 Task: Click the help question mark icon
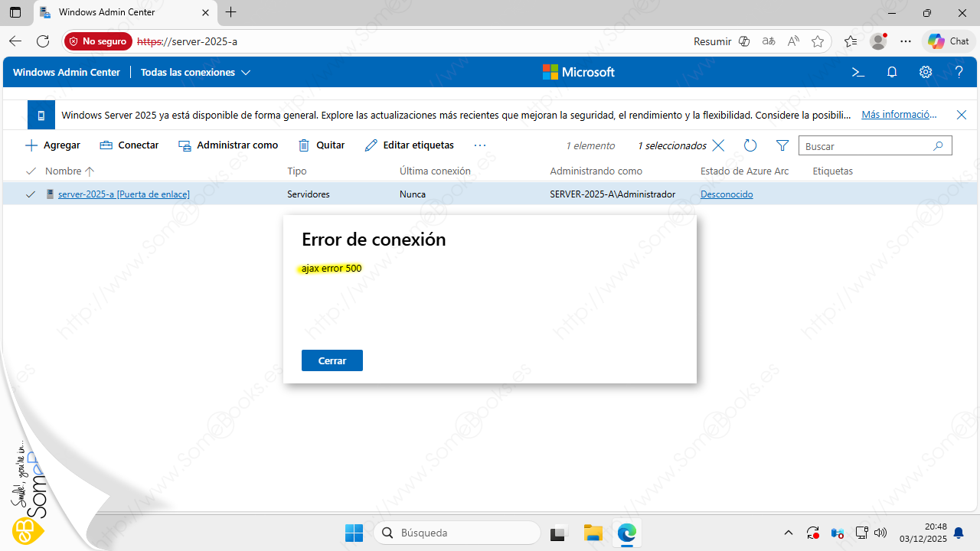[959, 72]
